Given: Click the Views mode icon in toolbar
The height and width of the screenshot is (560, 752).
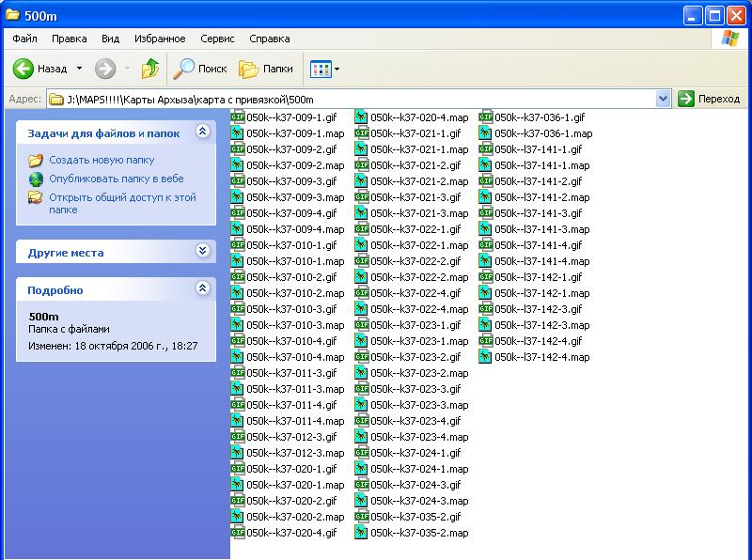Looking at the screenshot, I should (x=320, y=69).
